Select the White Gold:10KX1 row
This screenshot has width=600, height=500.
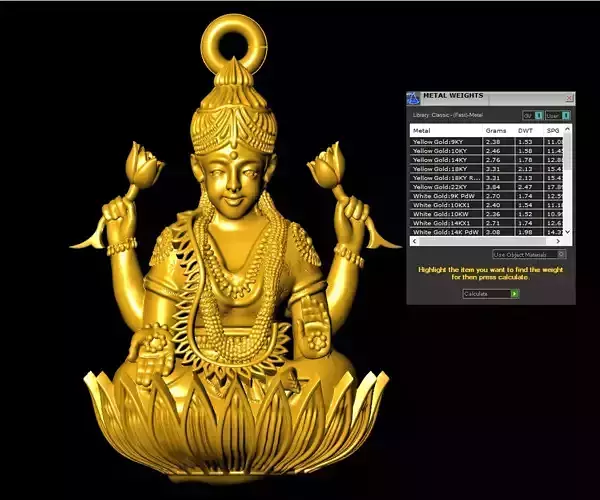pyautogui.click(x=486, y=205)
